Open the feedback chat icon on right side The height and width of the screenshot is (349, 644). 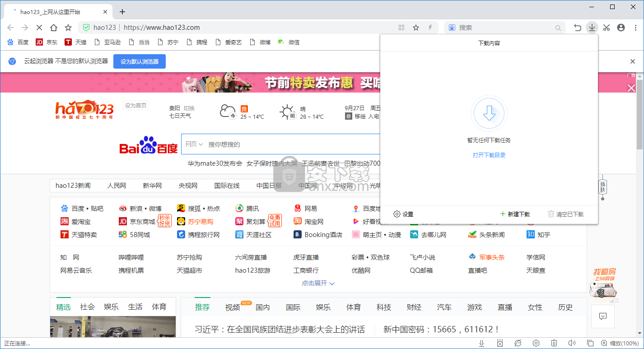click(x=603, y=316)
